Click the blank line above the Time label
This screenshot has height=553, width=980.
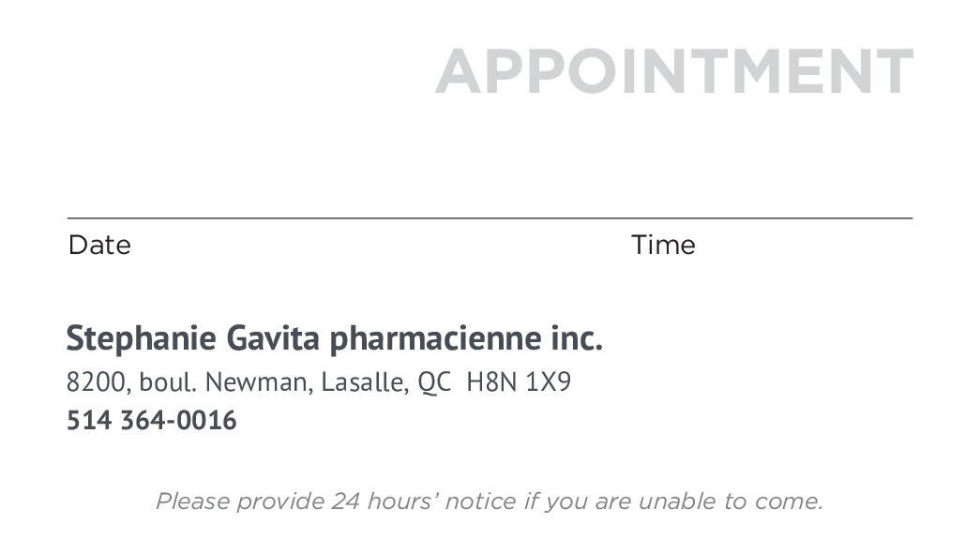click(771, 217)
